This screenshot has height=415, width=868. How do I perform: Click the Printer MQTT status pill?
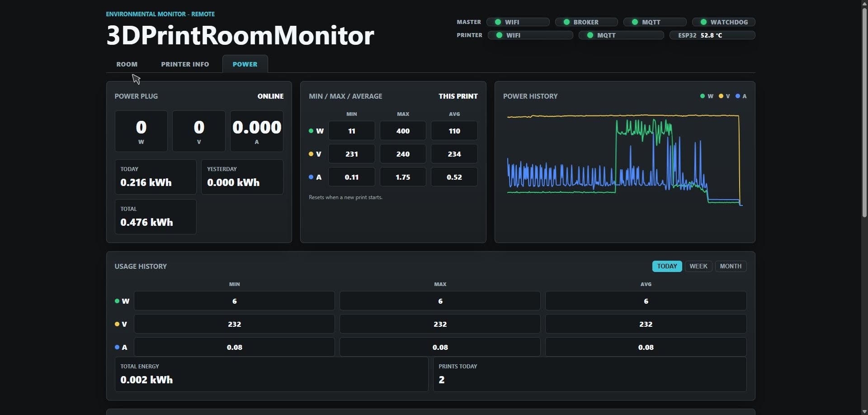click(x=621, y=35)
